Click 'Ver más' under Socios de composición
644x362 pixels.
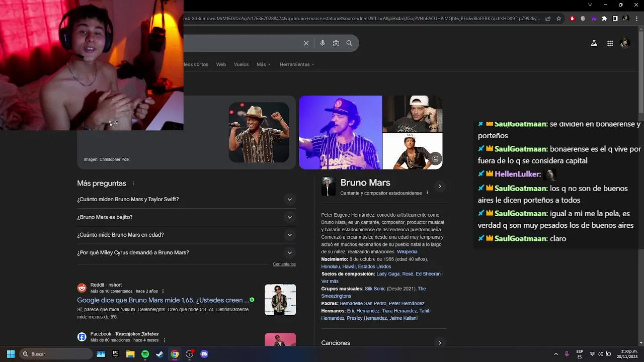(330, 282)
